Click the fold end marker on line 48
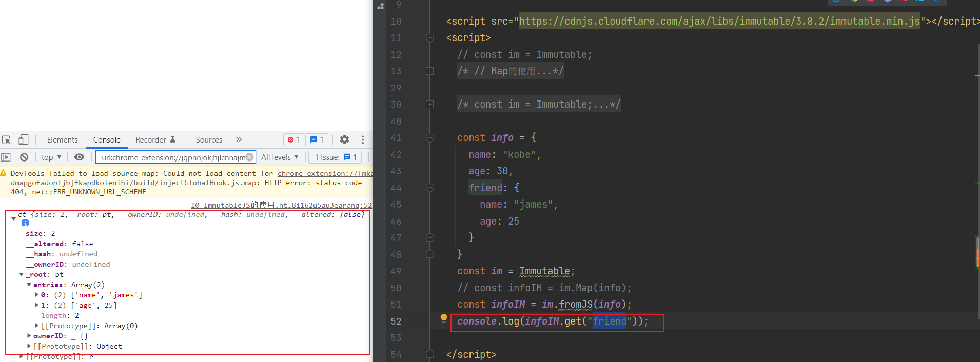 430,254
